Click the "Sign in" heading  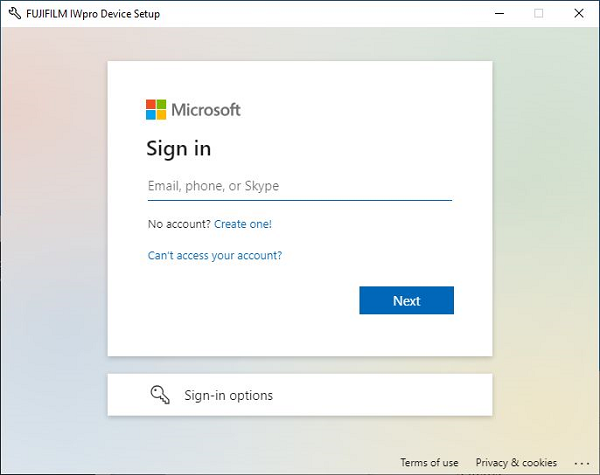coord(179,149)
